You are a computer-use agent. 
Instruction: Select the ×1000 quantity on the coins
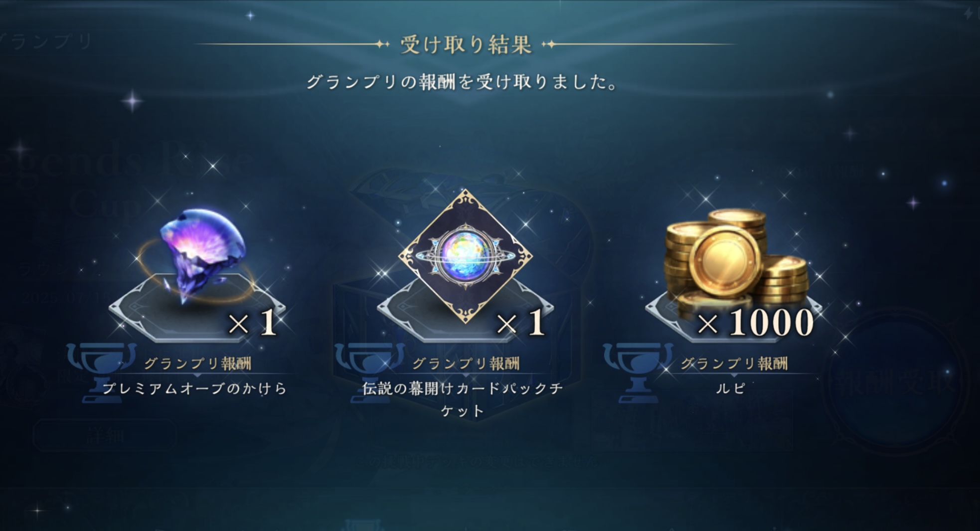tap(756, 323)
